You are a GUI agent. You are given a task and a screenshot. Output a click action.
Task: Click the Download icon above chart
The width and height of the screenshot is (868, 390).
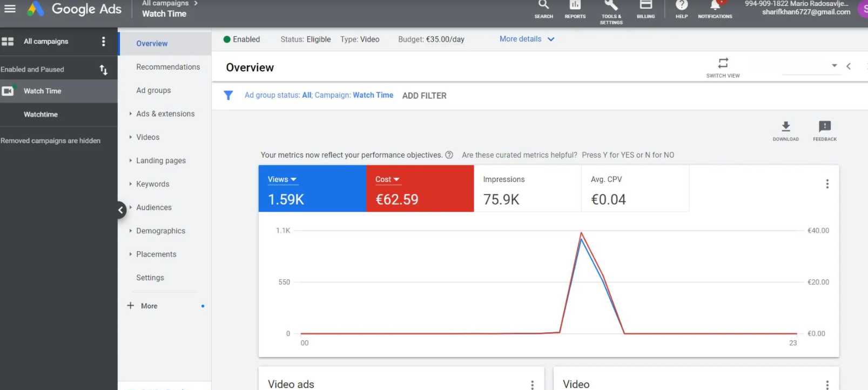coord(785,127)
